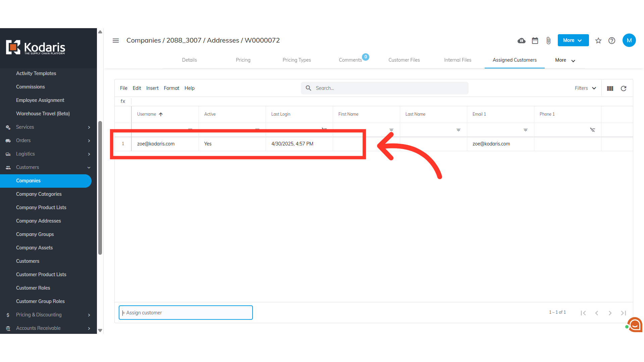This screenshot has width=644, height=362.
Task: Click the user avatar M
Action: (x=629, y=40)
